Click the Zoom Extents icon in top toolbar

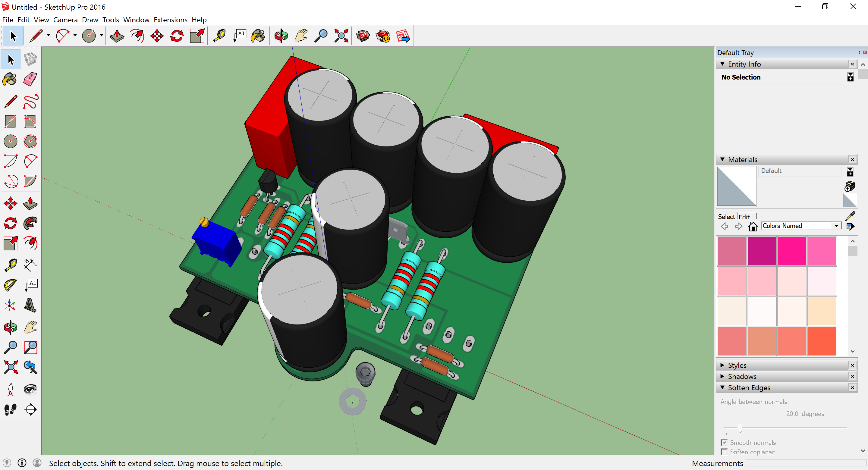coord(341,36)
